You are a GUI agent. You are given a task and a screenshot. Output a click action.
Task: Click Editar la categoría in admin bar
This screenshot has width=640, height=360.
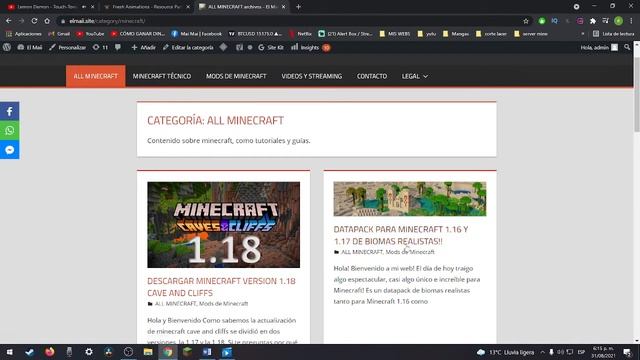(188, 47)
